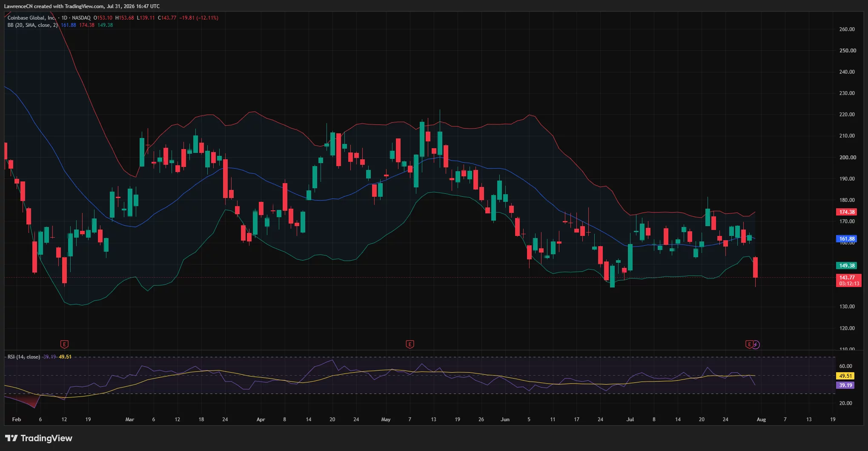
Task: Click the NASDAQ exchange label
Action: click(x=81, y=18)
